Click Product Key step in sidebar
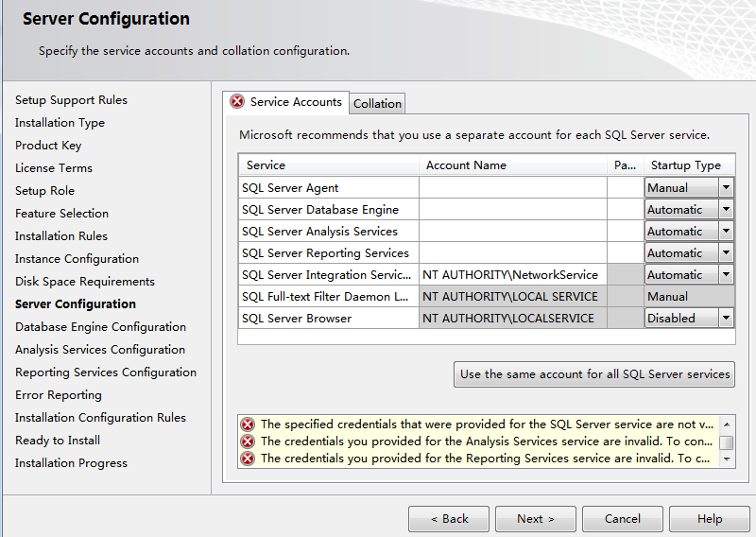Image resolution: width=756 pixels, height=537 pixels. point(48,146)
